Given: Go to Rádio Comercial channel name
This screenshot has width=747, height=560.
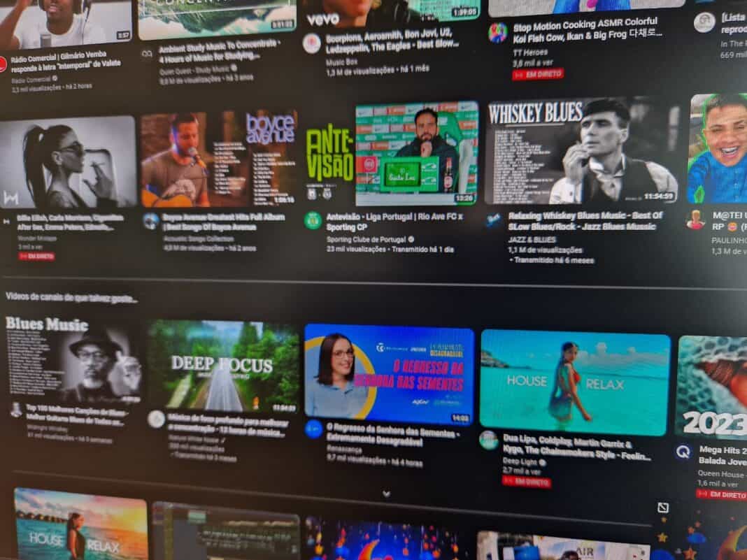Looking at the screenshot, I should tap(31, 80).
